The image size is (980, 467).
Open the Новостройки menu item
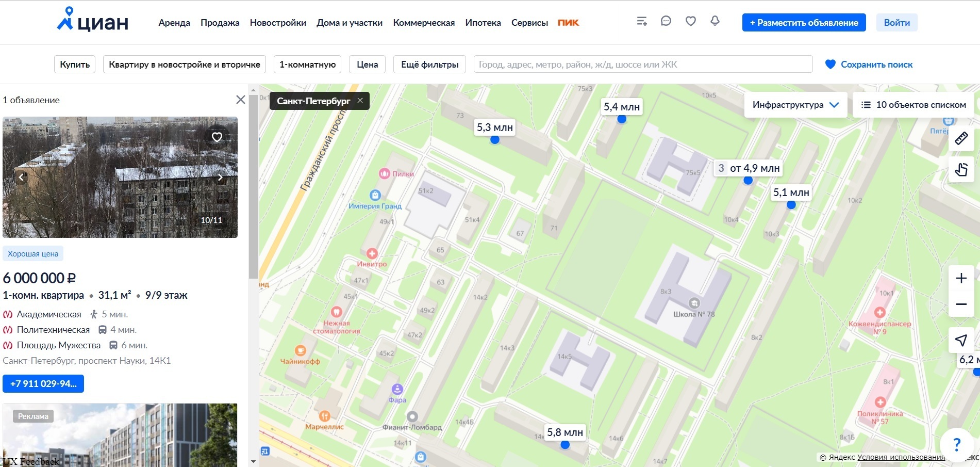(278, 23)
